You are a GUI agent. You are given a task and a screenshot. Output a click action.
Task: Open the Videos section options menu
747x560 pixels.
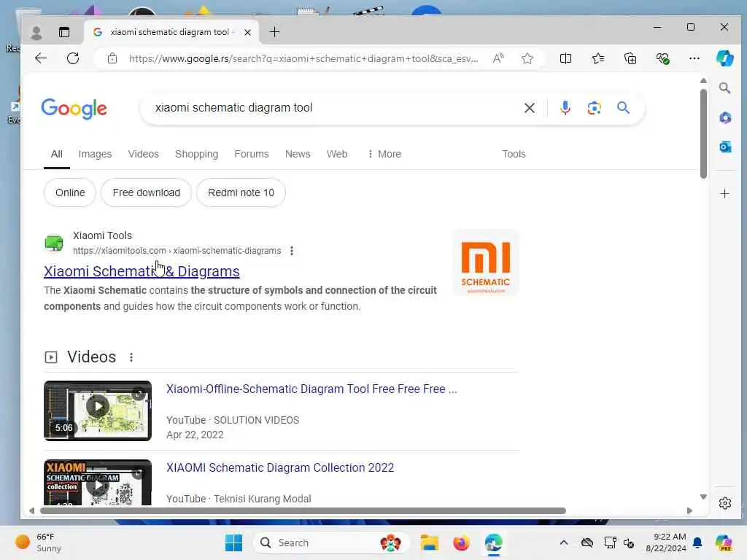click(x=131, y=357)
